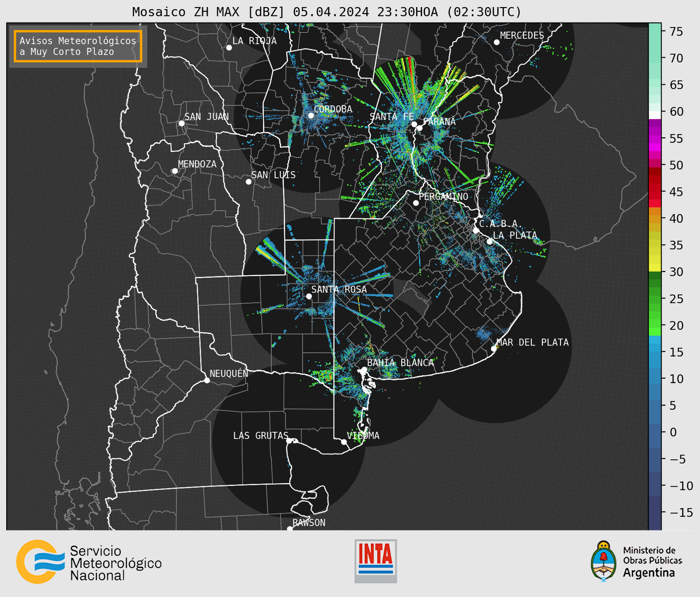Image resolution: width=700 pixels, height=597 pixels.
Task: Click the MERCEDES city marker dot
Action: [497, 42]
